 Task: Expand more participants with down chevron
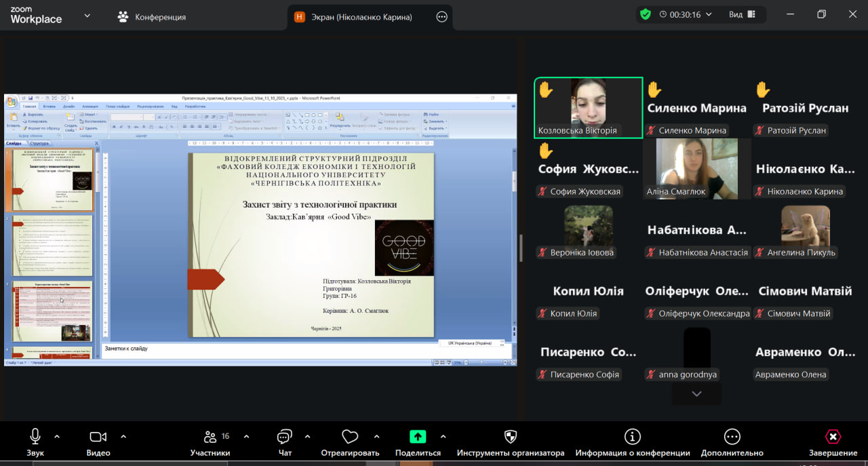click(x=696, y=393)
